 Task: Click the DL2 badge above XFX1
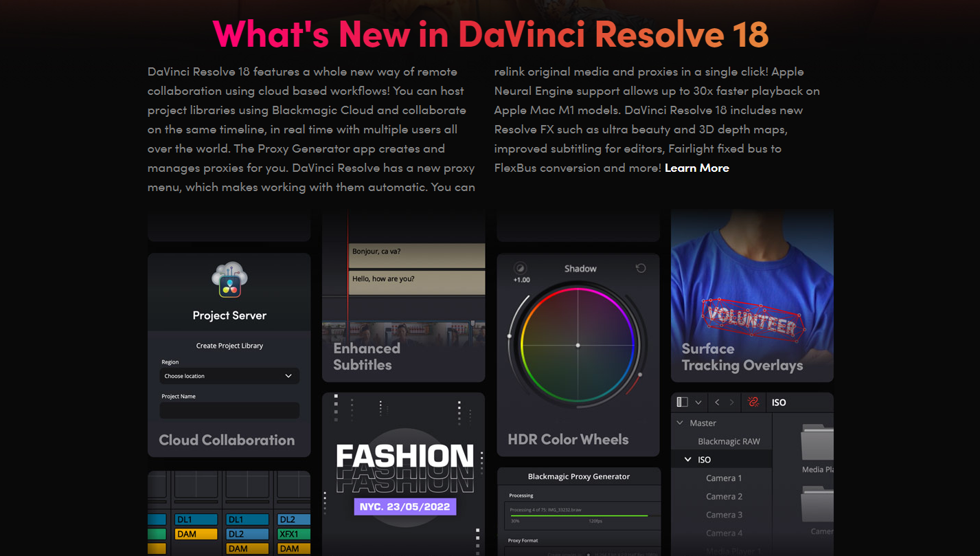click(x=293, y=520)
